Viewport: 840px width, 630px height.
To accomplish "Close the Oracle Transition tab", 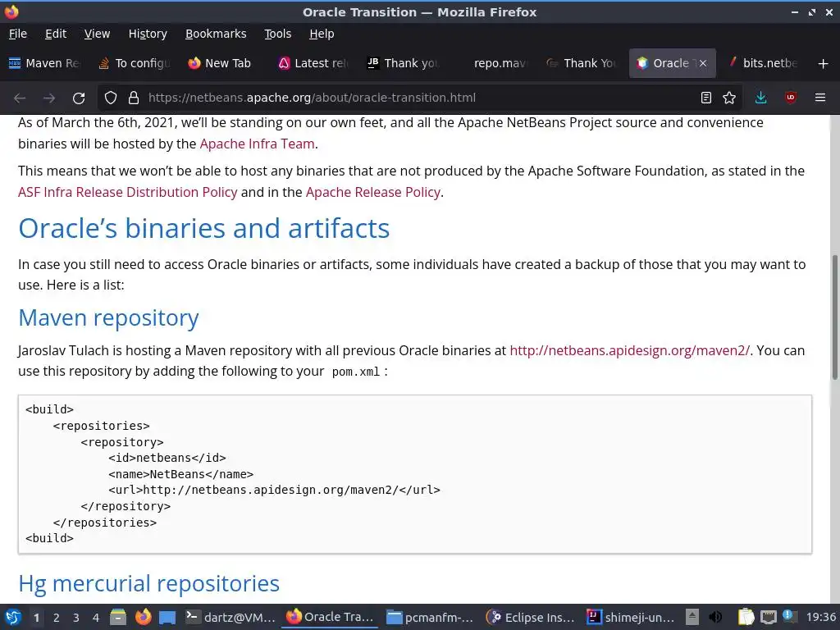I will tap(703, 63).
